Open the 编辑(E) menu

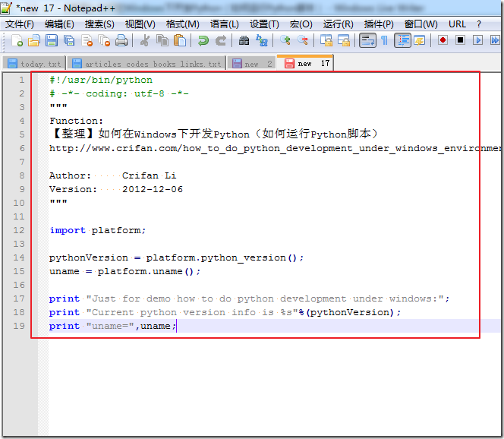point(59,24)
